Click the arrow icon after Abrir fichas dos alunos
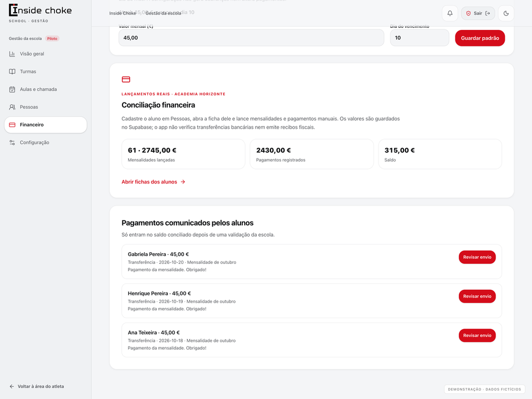The width and height of the screenshot is (532, 399). pyautogui.click(x=183, y=182)
